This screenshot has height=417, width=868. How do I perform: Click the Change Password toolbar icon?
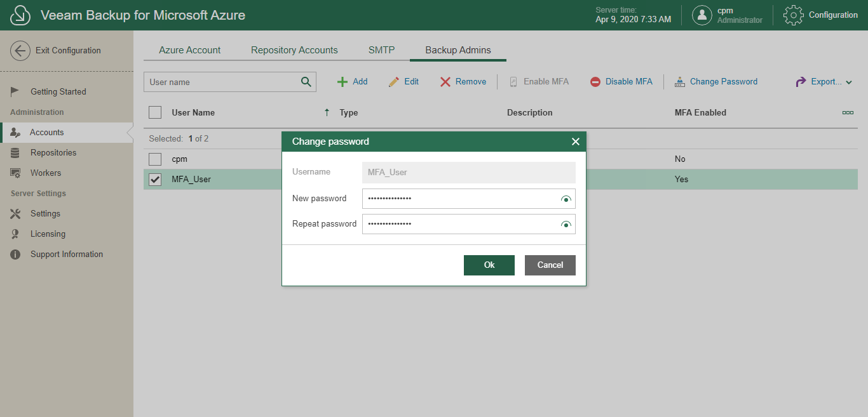coord(680,82)
